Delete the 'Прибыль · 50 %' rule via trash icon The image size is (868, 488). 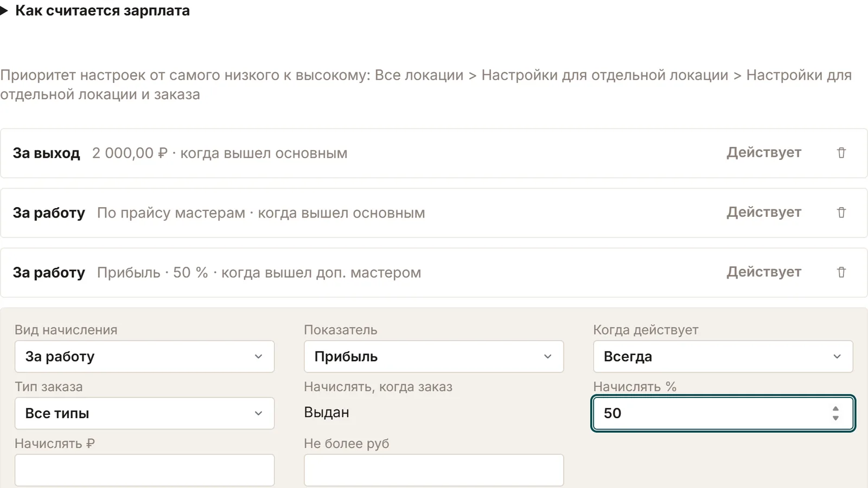point(841,272)
